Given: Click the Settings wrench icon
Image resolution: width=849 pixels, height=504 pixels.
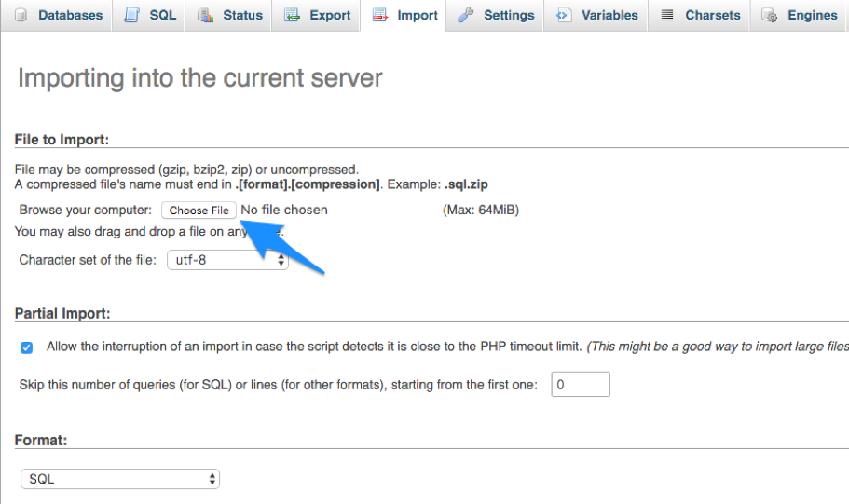Looking at the screenshot, I should click(x=465, y=16).
